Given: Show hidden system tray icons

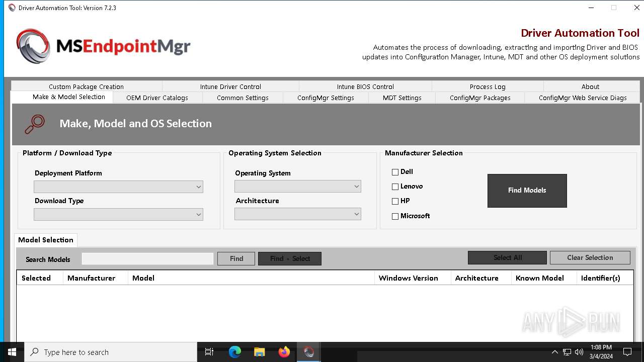Looking at the screenshot, I should 554,352.
